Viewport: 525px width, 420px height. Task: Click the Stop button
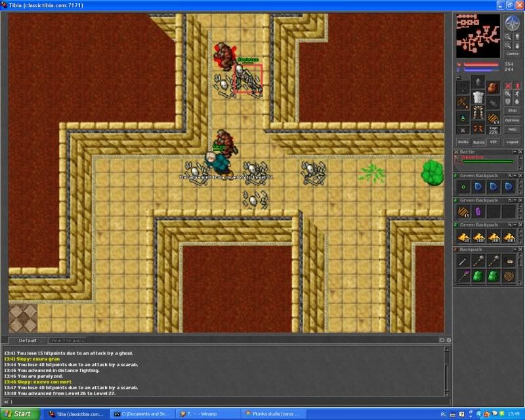click(512, 110)
